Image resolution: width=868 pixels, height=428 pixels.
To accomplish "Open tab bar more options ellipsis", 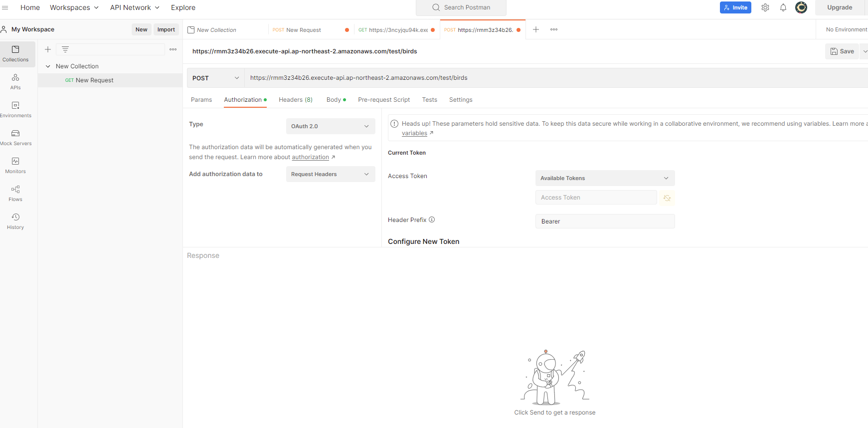I will (554, 29).
